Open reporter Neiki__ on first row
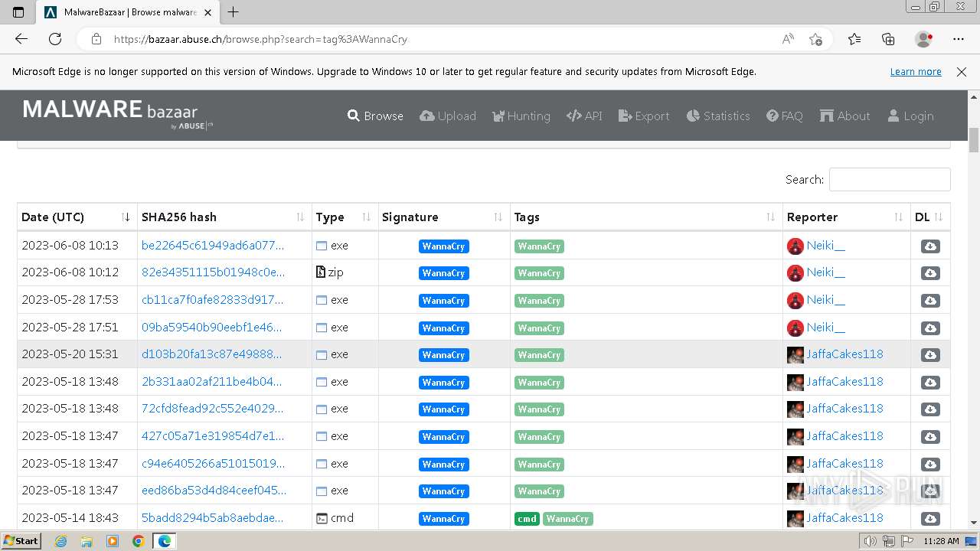Viewport: 980px width, 551px height. click(x=825, y=246)
